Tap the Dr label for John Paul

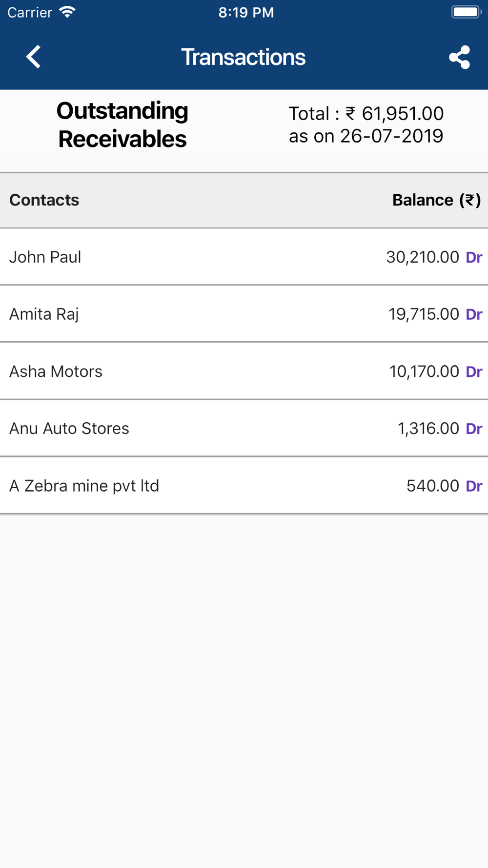click(x=474, y=257)
